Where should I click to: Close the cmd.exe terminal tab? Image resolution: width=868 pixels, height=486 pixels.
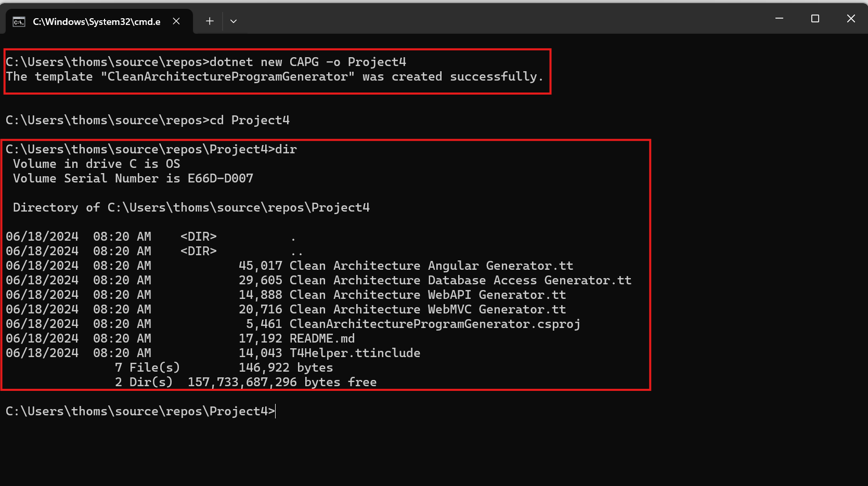click(176, 21)
